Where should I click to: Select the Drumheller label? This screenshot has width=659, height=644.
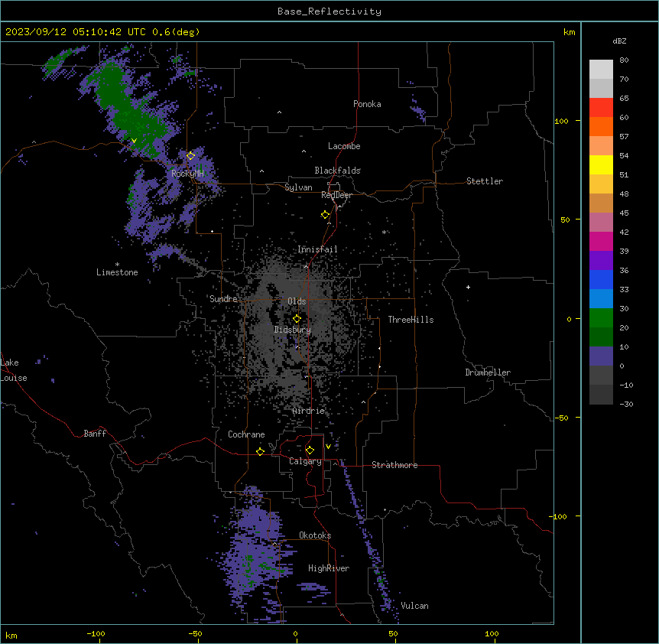[488, 372]
